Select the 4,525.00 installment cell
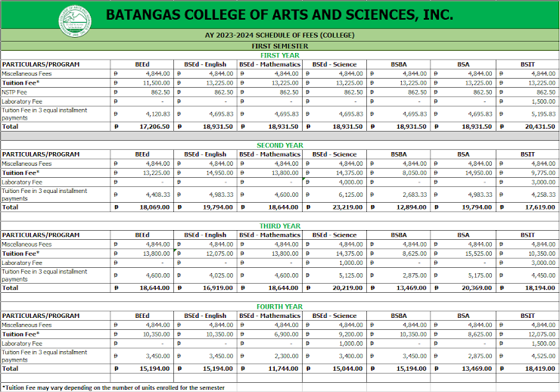This screenshot has height=392, width=560. (527, 356)
